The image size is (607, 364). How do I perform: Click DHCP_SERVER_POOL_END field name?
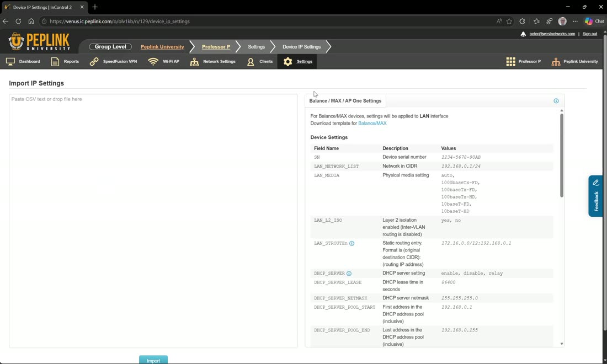pos(342,330)
